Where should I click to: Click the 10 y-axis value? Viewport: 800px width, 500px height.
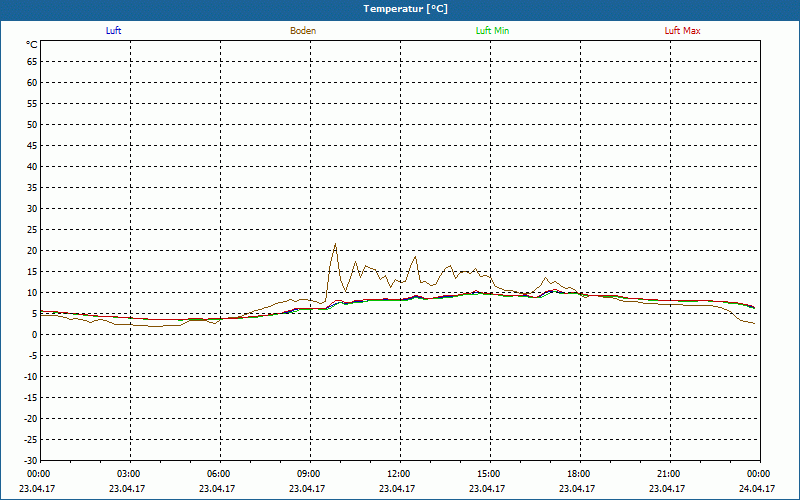pos(32,293)
